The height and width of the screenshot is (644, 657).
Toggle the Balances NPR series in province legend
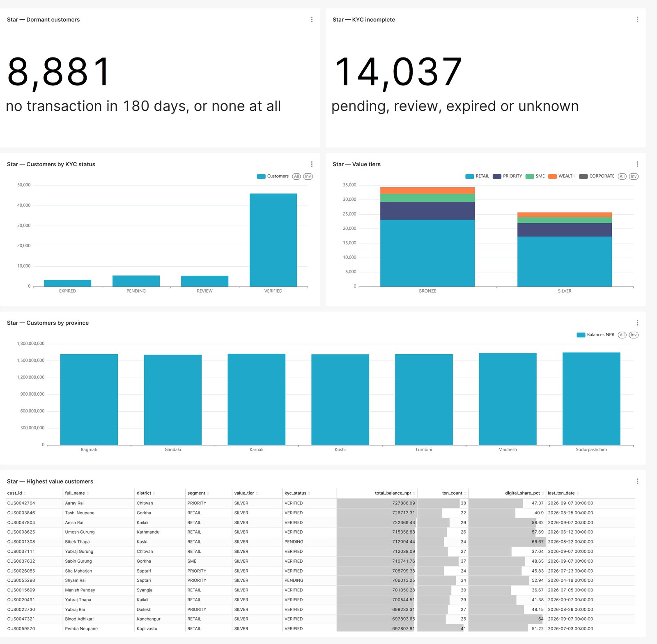[595, 335]
